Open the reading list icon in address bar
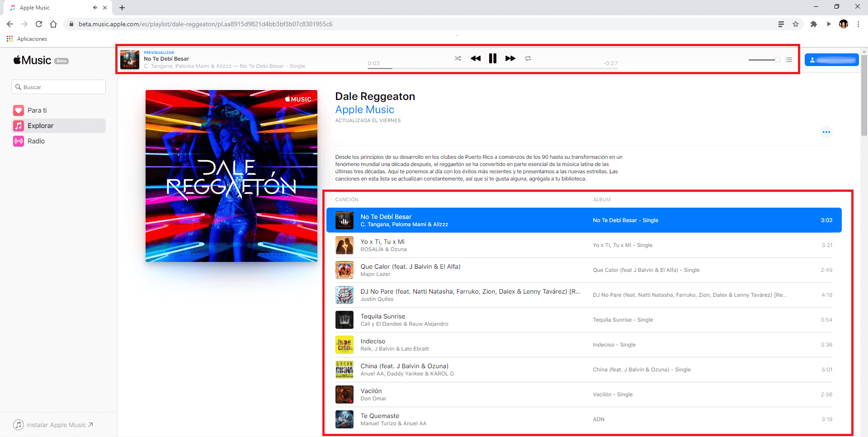868x437 pixels. tap(781, 24)
